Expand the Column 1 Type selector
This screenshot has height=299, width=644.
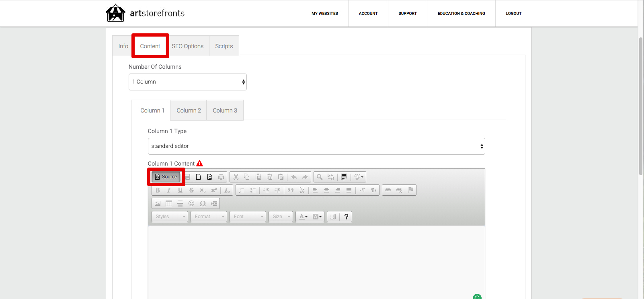pyautogui.click(x=316, y=146)
